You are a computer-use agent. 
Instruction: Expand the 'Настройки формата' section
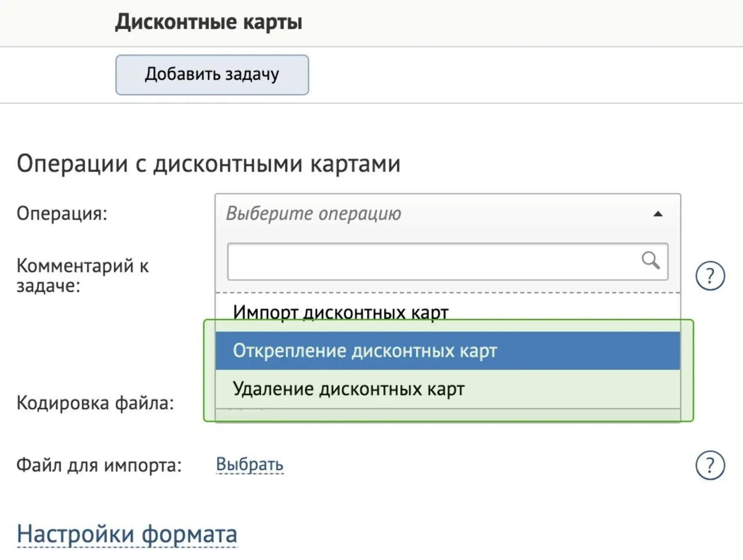[127, 534]
